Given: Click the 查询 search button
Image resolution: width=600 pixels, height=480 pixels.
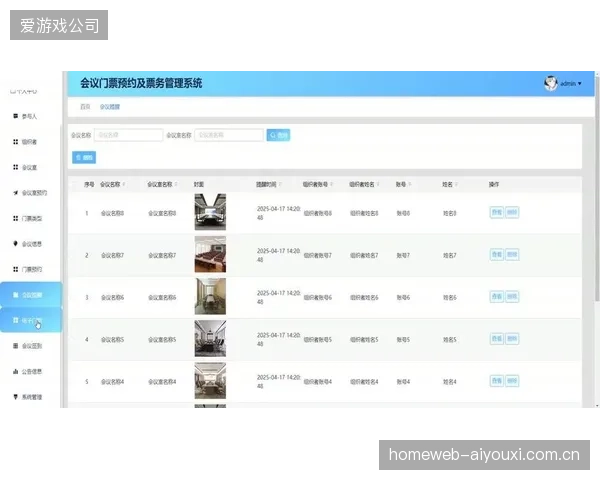Looking at the screenshot, I should [278, 135].
